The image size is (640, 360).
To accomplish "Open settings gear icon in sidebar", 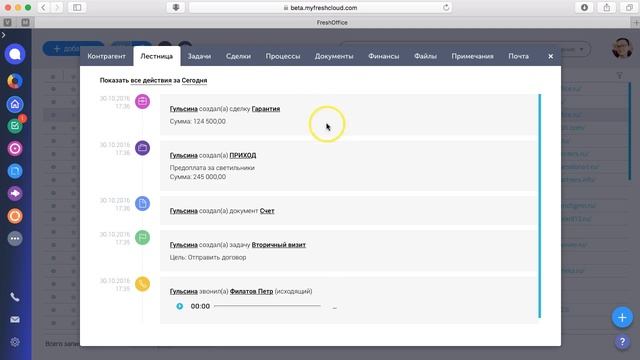I will coord(15,342).
